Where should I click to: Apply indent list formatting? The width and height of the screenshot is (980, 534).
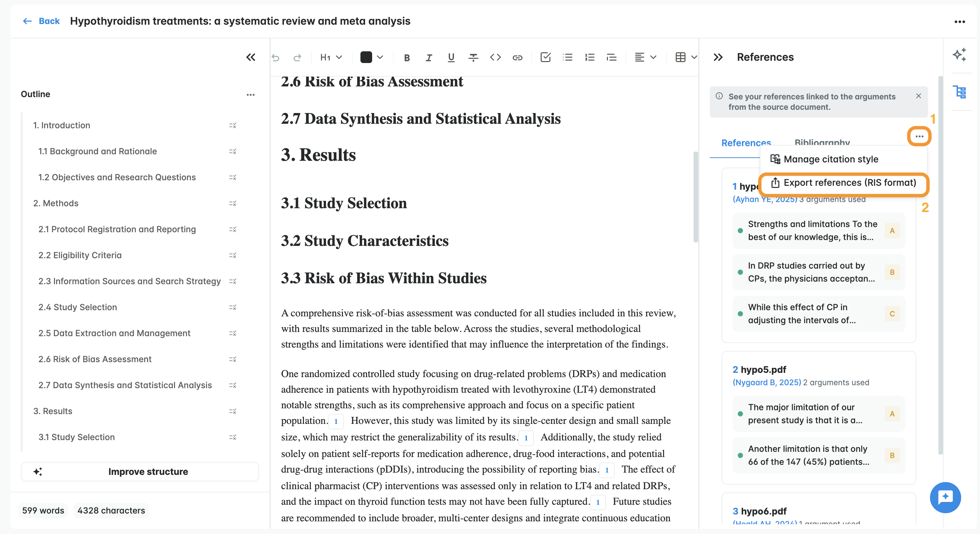[x=612, y=57]
